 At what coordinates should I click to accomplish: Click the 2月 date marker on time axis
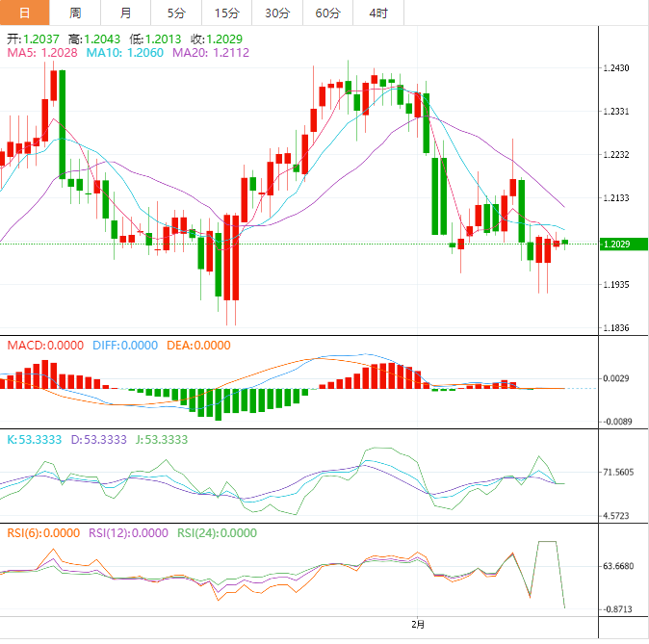point(417,625)
